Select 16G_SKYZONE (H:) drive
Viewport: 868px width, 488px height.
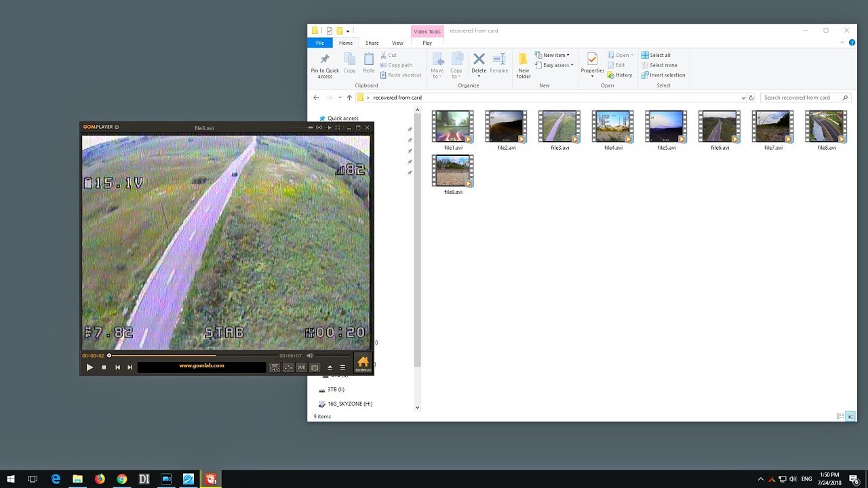click(x=346, y=404)
